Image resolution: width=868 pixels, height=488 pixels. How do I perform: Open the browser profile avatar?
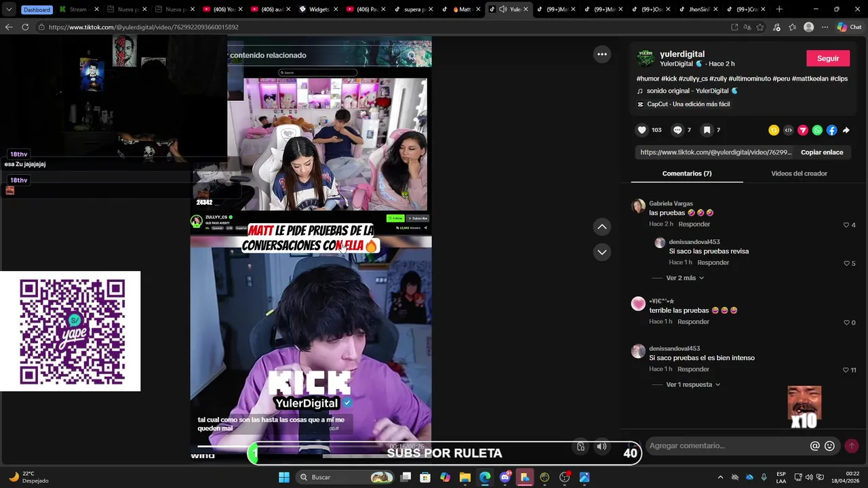(x=808, y=27)
